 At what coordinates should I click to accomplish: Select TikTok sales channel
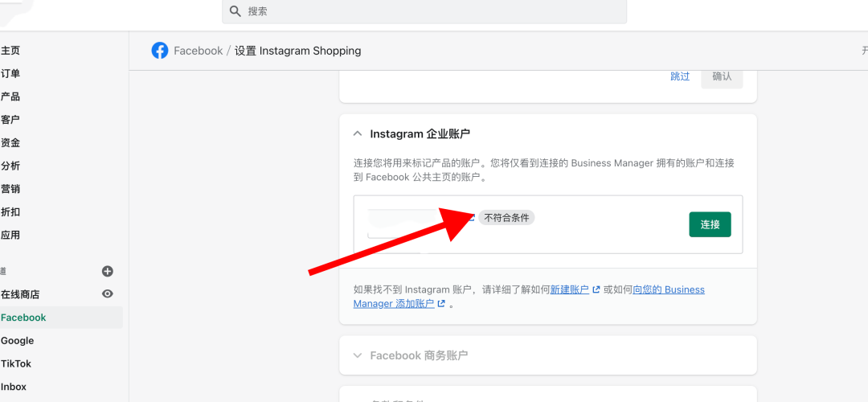pos(16,363)
